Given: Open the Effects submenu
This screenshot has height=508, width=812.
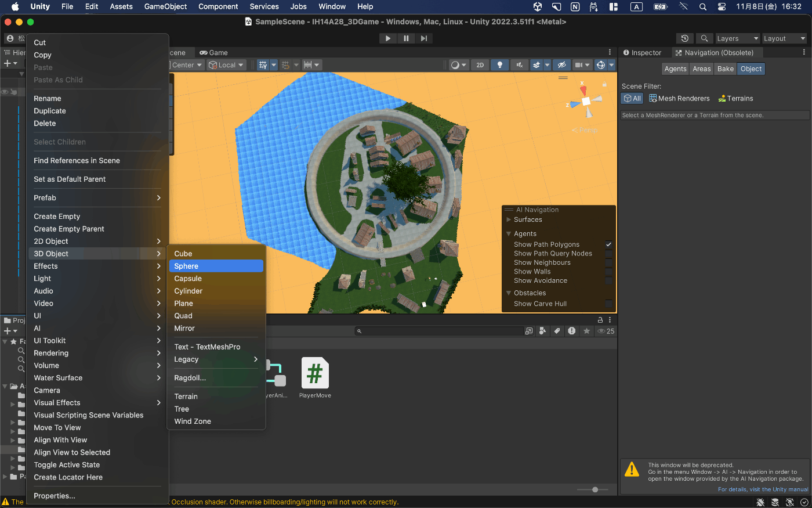Looking at the screenshot, I should 97,266.
